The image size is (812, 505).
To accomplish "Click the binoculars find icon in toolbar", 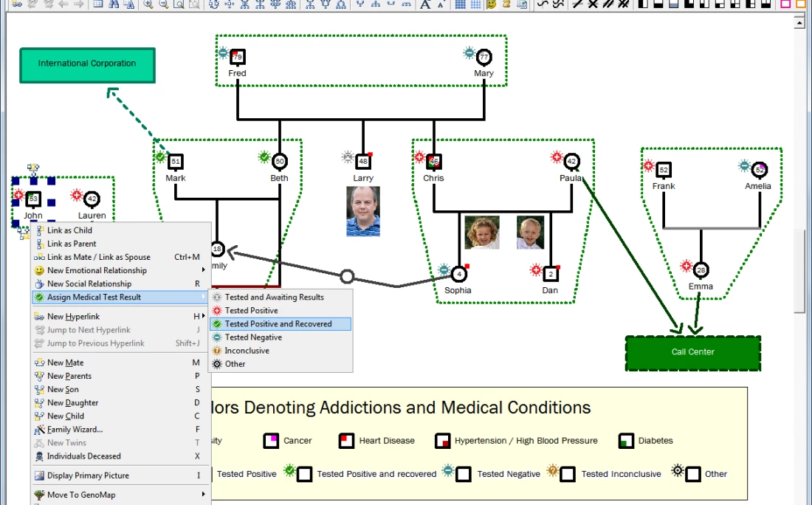I will 114,4.
